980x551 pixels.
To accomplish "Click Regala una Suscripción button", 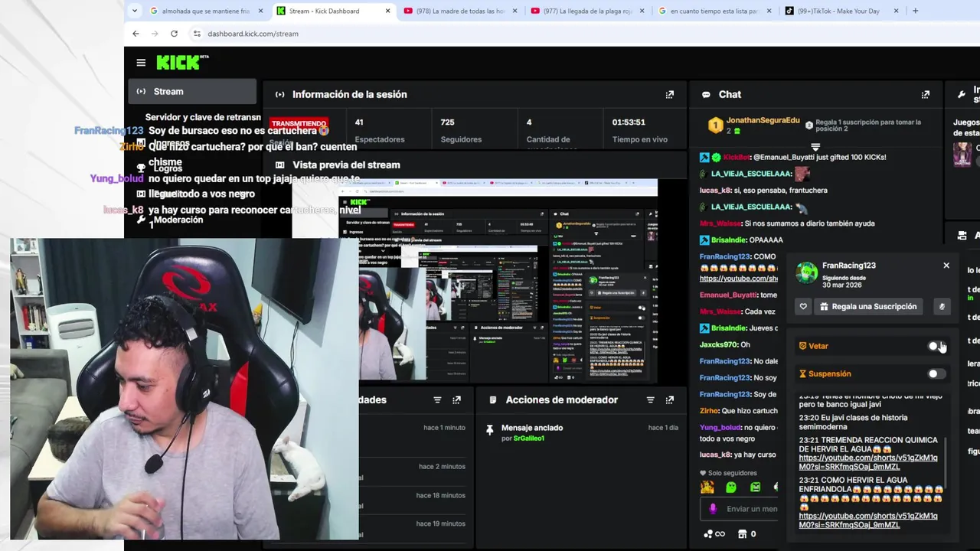I will pos(867,306).
